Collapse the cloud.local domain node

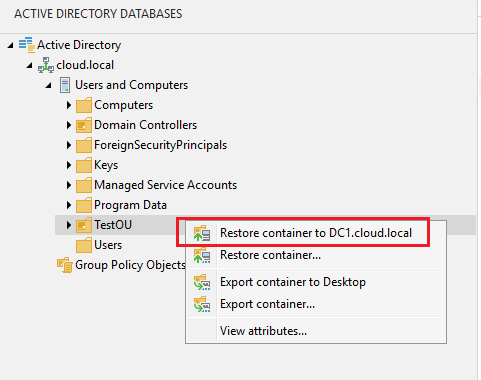[30, 66]
